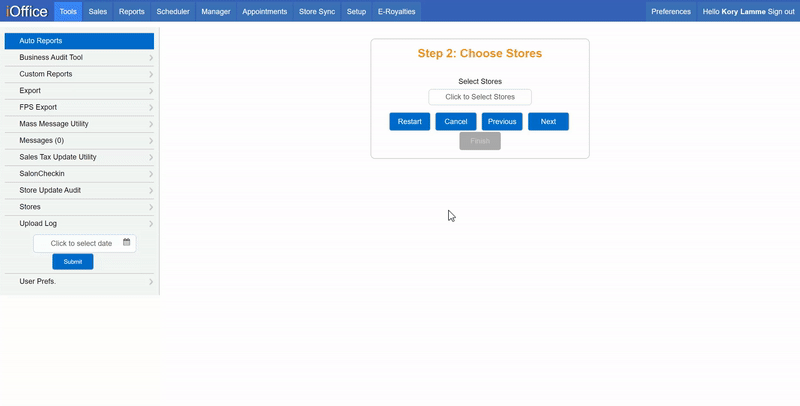Image resolution: width=800 pixels, height=406 pixels.
Task: Expand the Store Update Audit chevron
Action: [x=151, y=190]
